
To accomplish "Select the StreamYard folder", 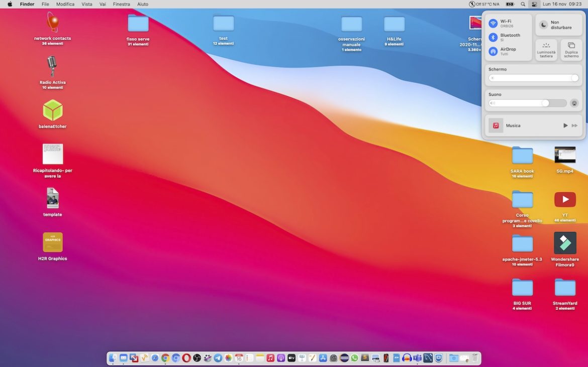I will 565,288.
